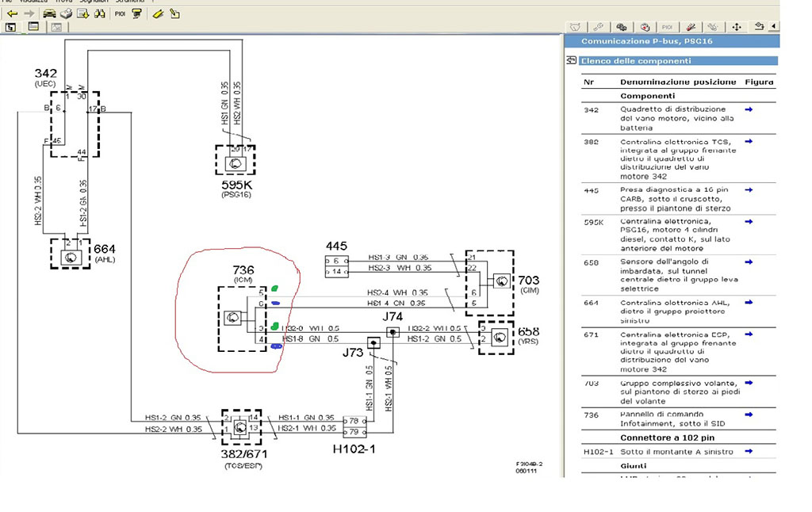The width and height of the screenshot is (812, 512).
Task: Click 'Connettore a 102 pin' heading
Action: coord(667,437)
